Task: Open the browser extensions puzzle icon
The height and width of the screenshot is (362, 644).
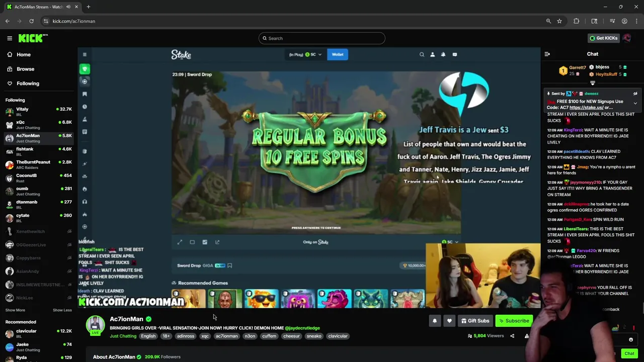Action: click(577, 21)
